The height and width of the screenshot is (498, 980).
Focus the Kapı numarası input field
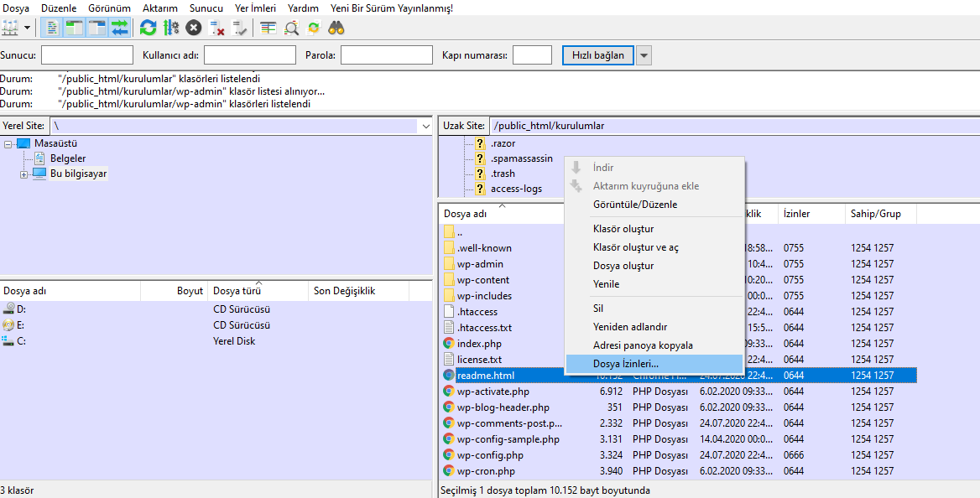[533, 55]
